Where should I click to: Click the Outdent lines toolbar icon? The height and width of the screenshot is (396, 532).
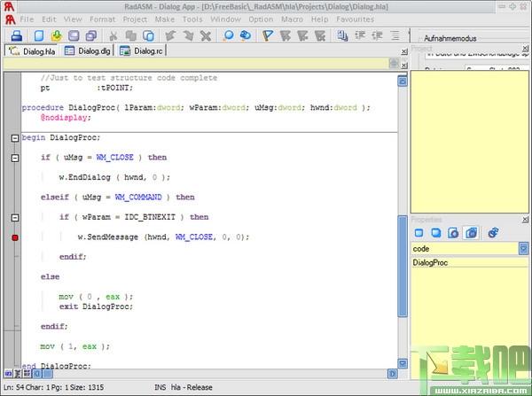(x=378, y=35)
